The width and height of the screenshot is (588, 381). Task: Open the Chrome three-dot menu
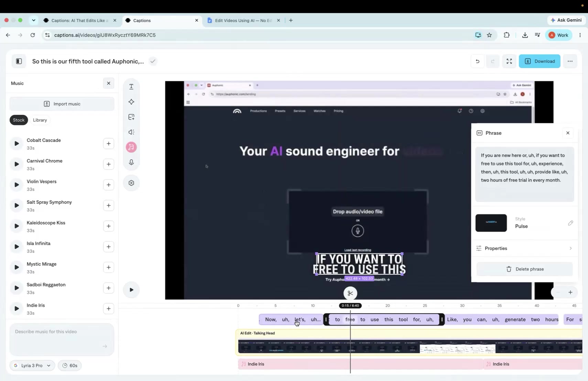(x=580, y=35)
